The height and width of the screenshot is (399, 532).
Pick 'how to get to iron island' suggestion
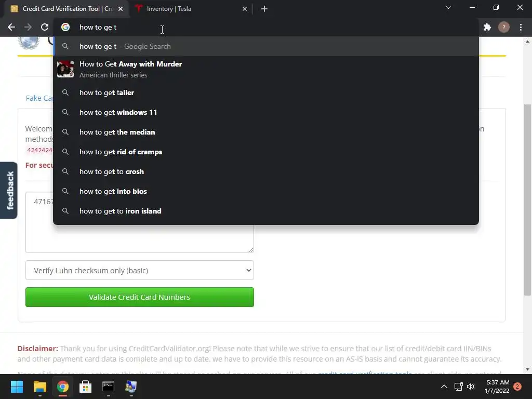(266, 211)
